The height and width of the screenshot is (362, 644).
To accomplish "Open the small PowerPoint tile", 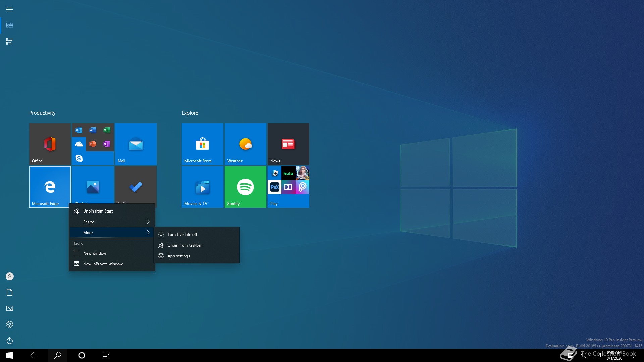I will [x=93, y=144].
